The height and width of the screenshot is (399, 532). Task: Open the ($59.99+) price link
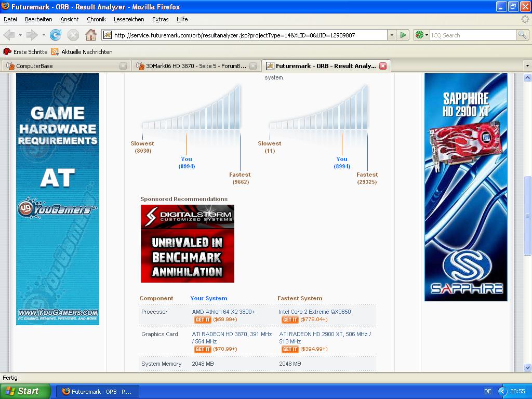225,320
